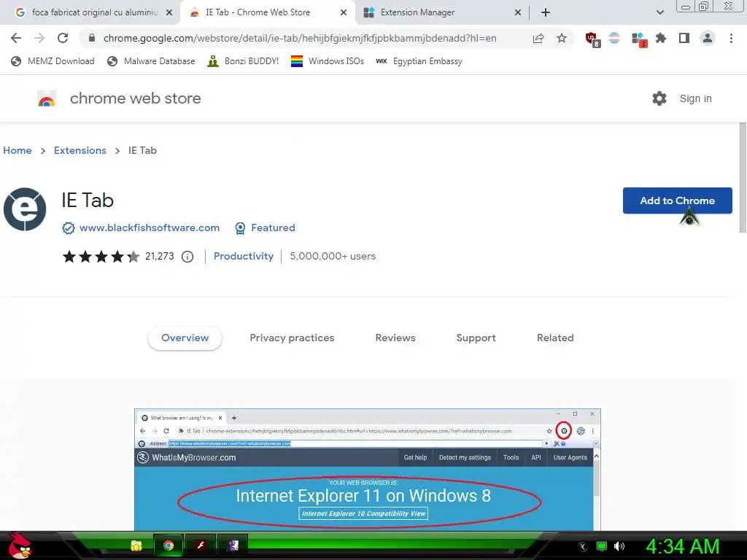Click the green monitor tray icon
This screenshot has height=560, width=747.
point(602,546)
